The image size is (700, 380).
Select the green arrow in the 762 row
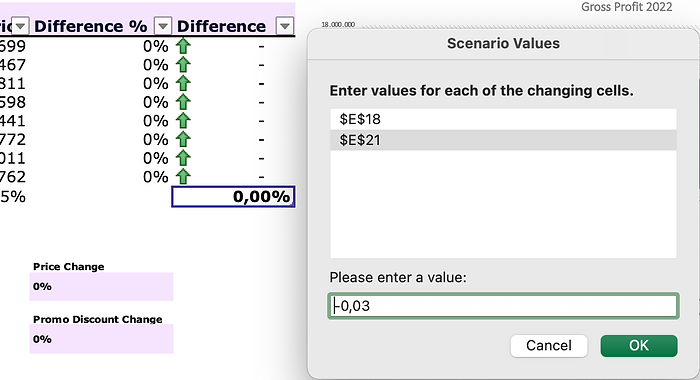[x=183, y=177]
